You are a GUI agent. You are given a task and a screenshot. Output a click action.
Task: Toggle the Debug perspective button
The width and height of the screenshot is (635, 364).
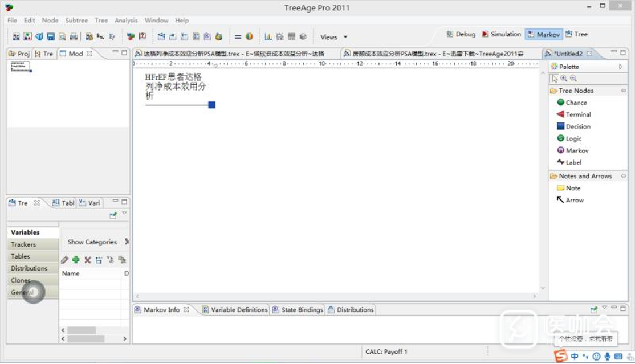(461, 34)
